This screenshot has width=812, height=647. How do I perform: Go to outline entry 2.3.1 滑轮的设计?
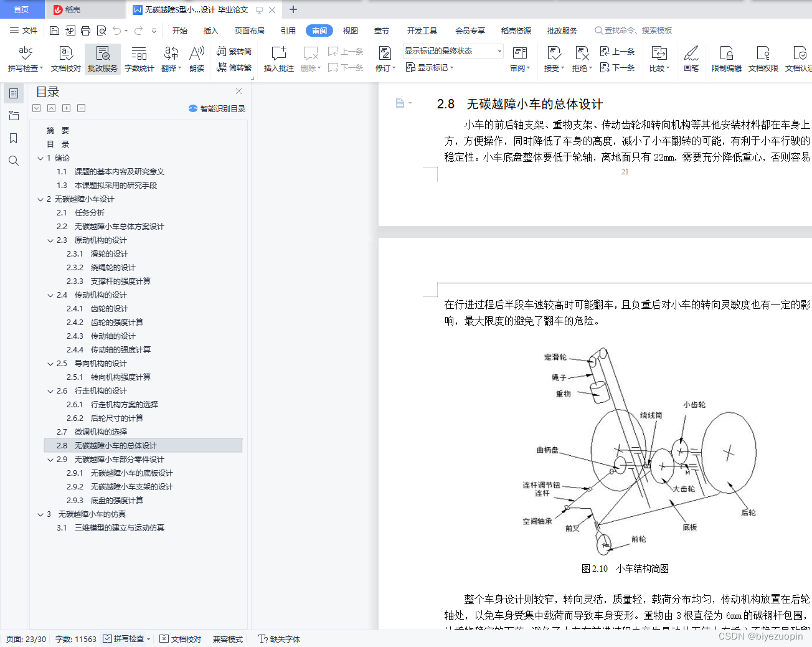click(97, 254)
